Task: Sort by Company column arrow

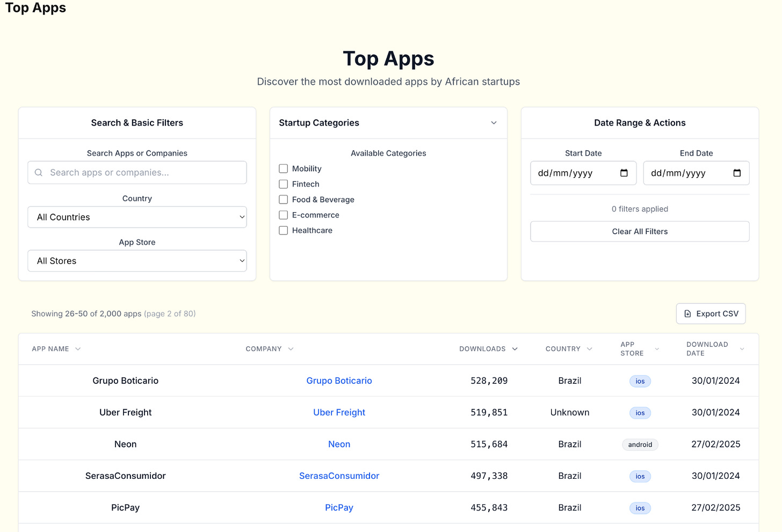Action: coord(291,349)
